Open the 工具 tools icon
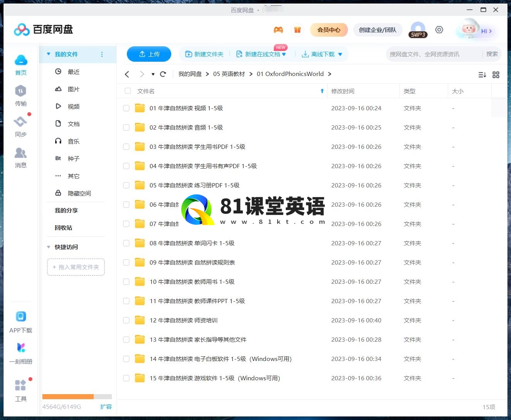This screenshot has height=420, width=511. point(20,385)
